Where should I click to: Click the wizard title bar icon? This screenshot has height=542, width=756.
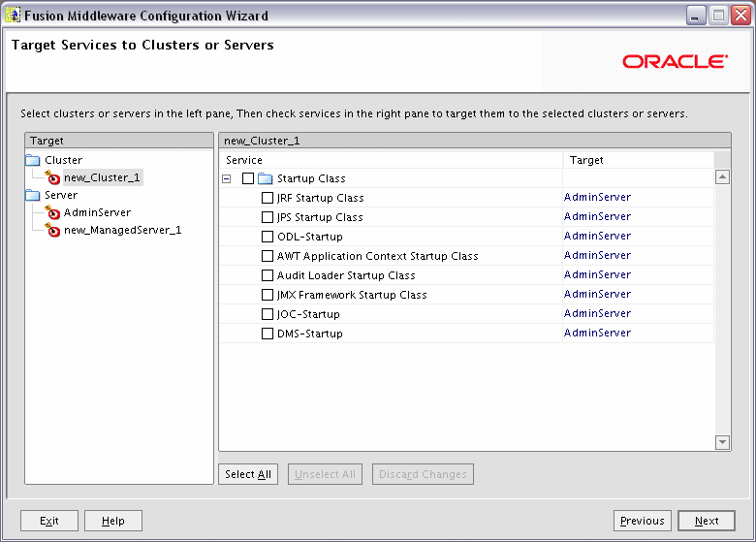click(x=13, y=15)
